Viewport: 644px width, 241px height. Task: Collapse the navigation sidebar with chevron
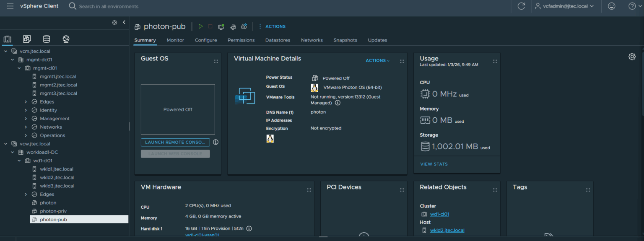coord(124,22)
